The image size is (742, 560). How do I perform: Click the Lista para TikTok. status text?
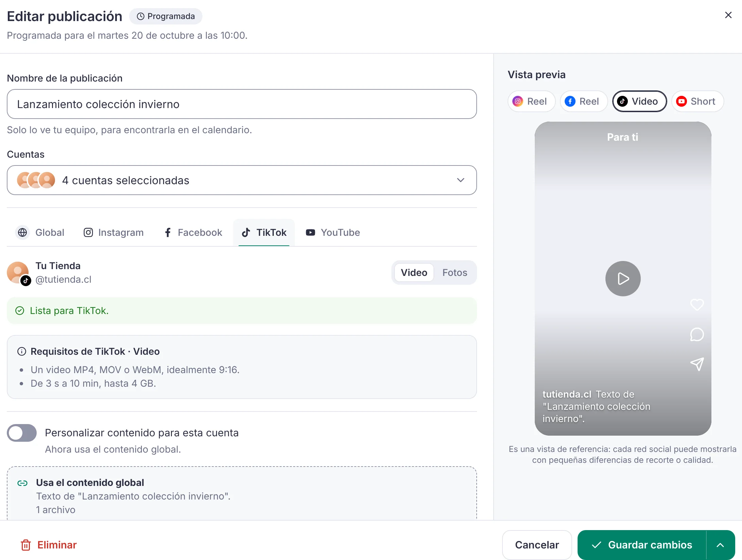[69, 311]
